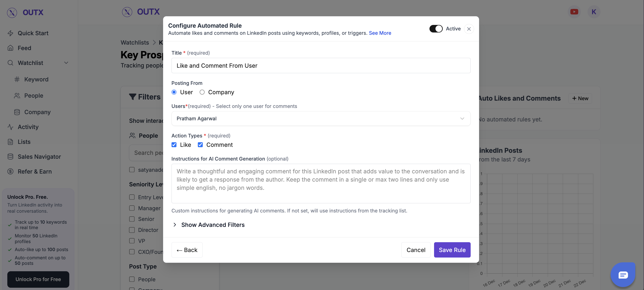This screenshot has height=290, width=644.
Task: Close the Configure Automated Rule dialog
Action: pyautogui.click(x=469, y=29)
